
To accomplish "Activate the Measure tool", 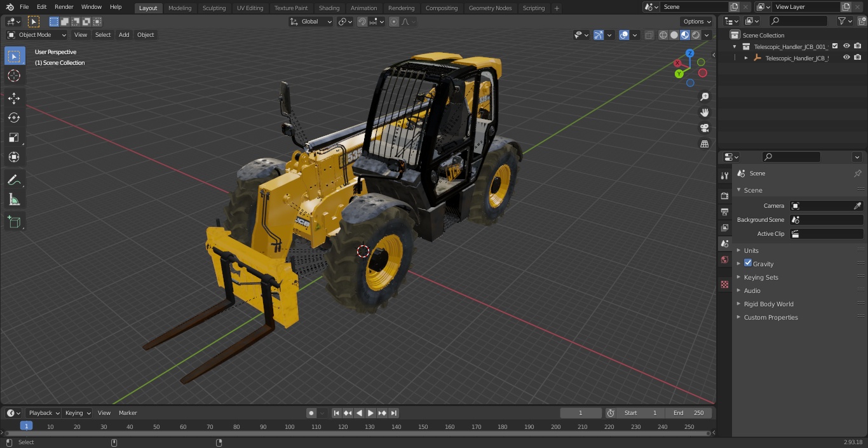I will click(14, 200).
